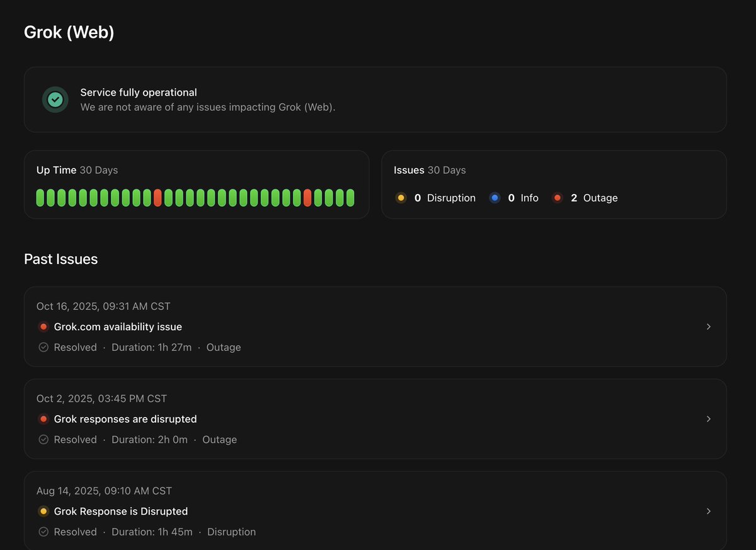This screenshot has width=756, height=550.
Task: Click the 0 Info count
Action: click(x=523, y=198)
